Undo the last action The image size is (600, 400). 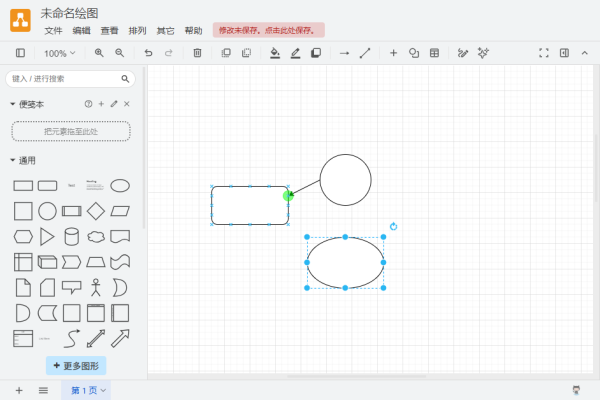148,53
